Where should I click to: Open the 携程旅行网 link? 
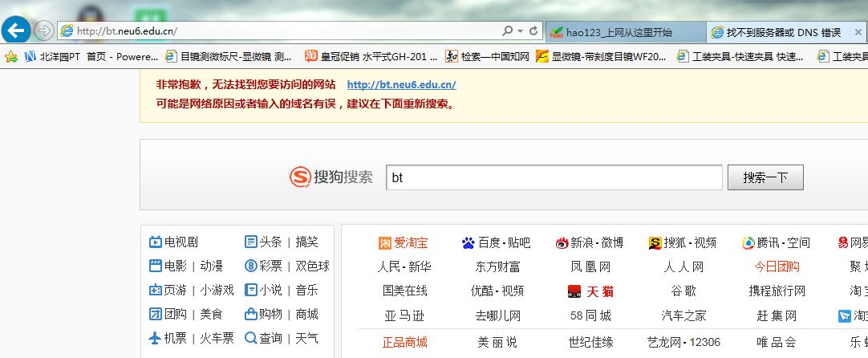tap(777, 291)
